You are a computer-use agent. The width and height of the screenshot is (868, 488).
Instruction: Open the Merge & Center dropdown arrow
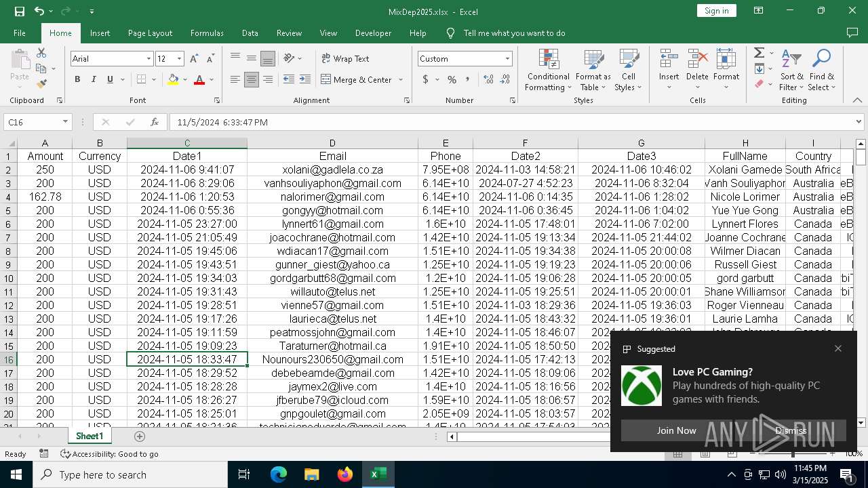click(401, 79)
